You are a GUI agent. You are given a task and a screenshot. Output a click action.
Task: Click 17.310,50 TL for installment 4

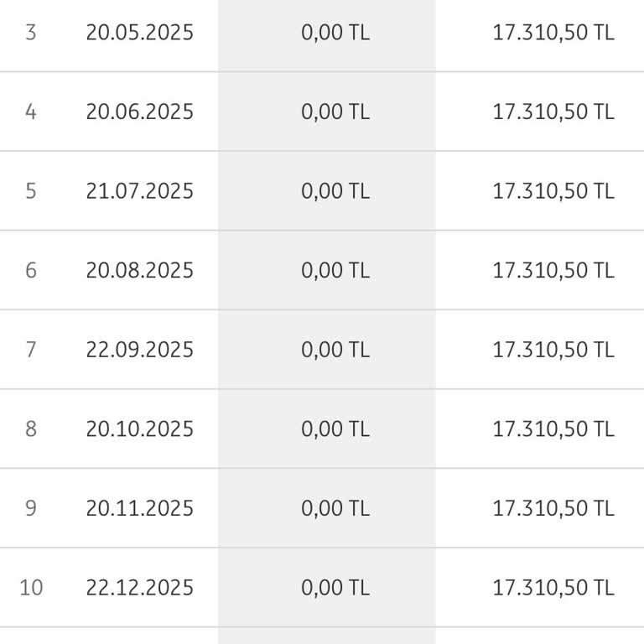[553, 112]
